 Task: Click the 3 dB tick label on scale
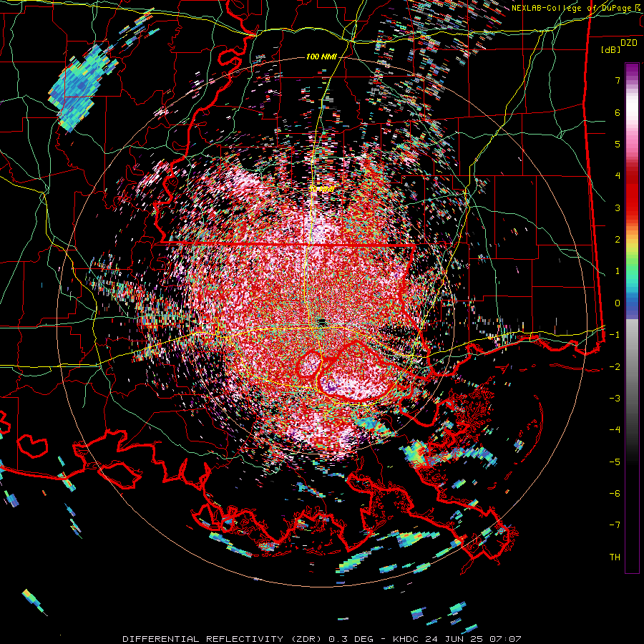click(618, 208)
